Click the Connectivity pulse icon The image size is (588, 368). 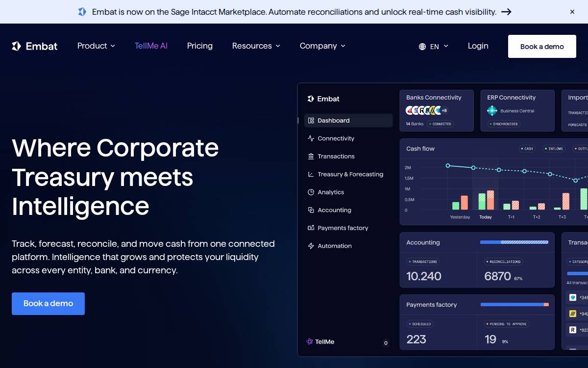click(311, 138)
